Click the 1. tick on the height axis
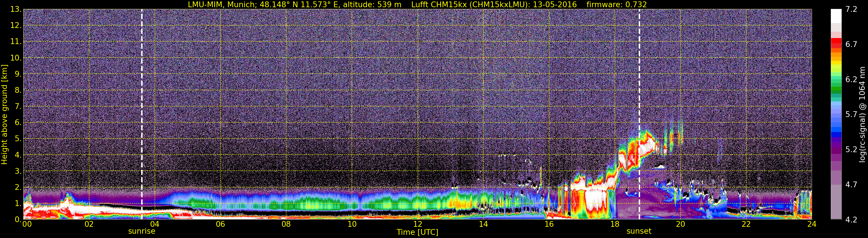 pyautogui.click(x=18, y=203)
